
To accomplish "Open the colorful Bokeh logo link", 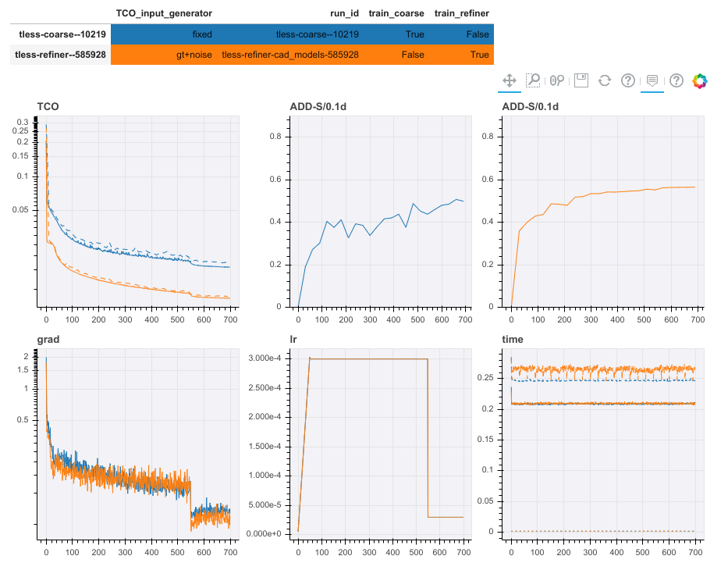I will 700,80.
